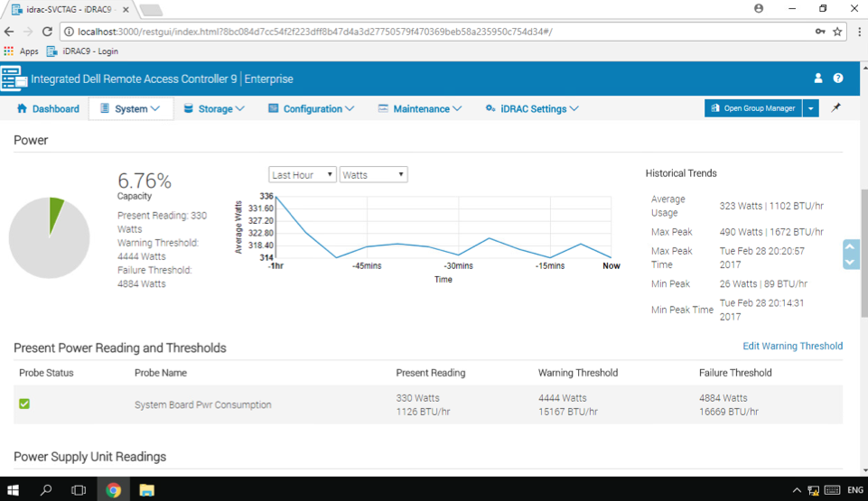The image size is (868, 501).
Task: Click the Dashboard home icon
Action: click(x=22, y=108)
